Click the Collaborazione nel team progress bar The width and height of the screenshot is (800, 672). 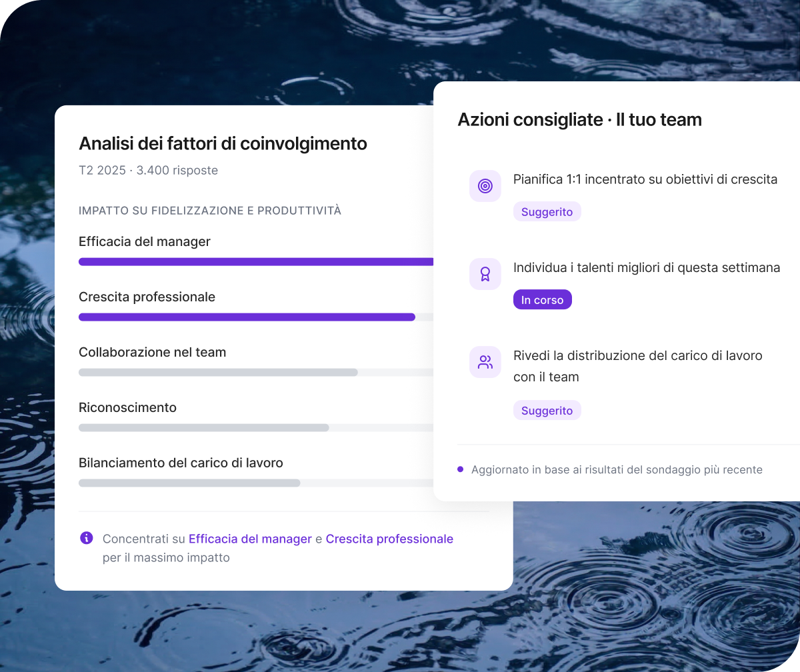[x=256, y=373]
